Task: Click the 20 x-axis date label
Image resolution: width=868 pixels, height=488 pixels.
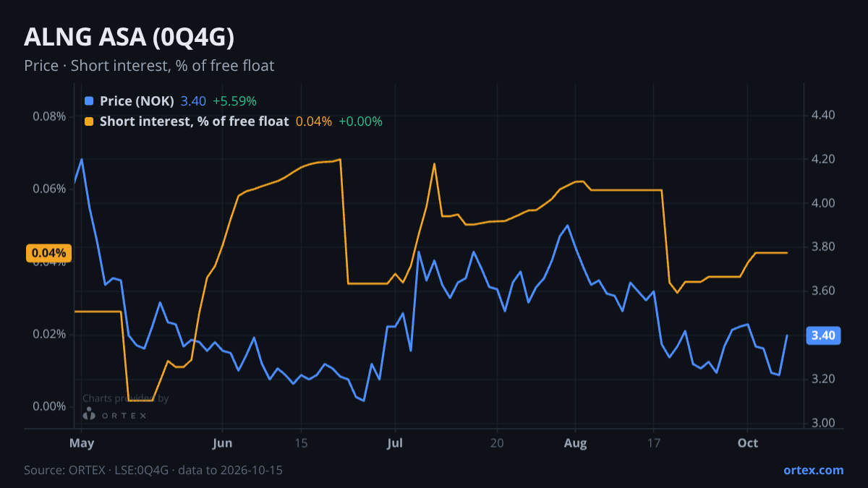Action: [497, 442]
